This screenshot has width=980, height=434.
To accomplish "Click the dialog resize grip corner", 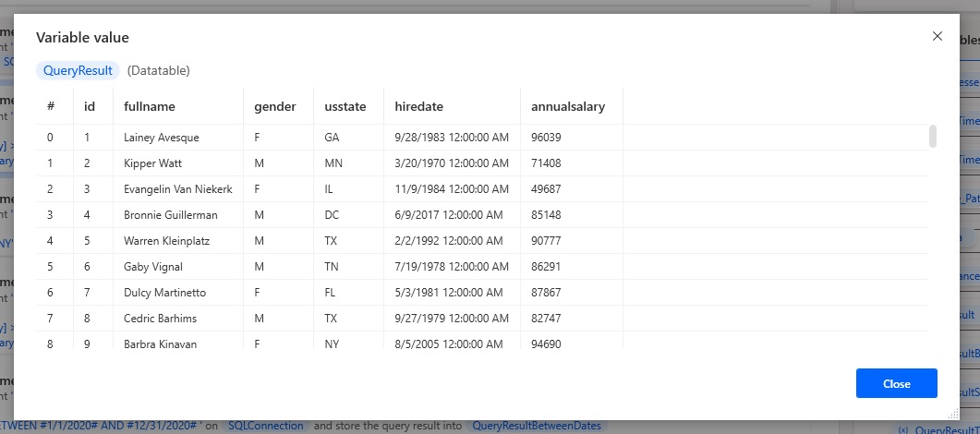I will point(953,414).
